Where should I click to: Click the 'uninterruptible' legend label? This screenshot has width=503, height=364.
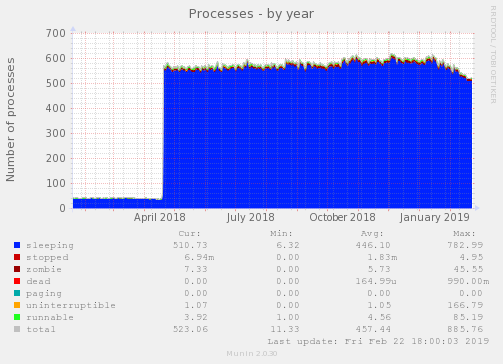coord(71,305)
